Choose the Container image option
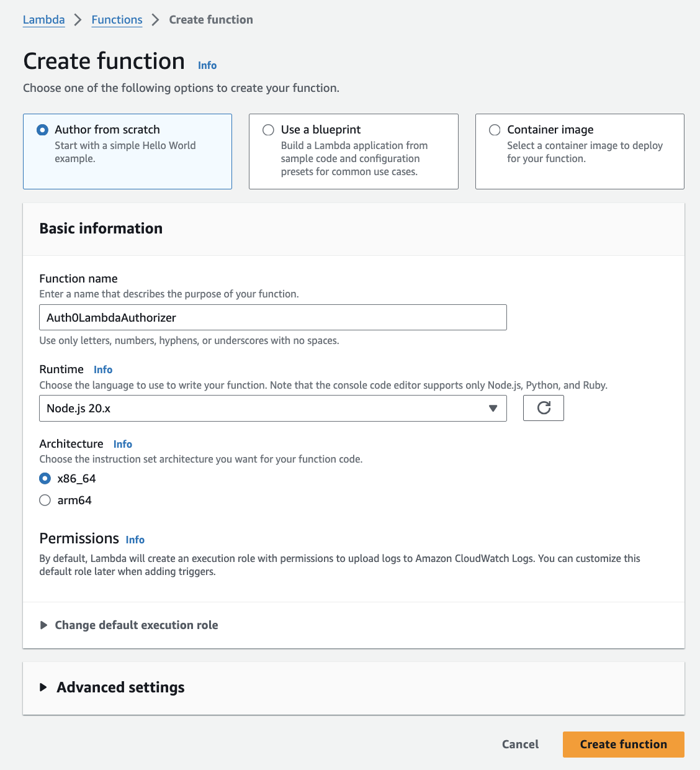This screenshot has height=770, width=700. 495,130
